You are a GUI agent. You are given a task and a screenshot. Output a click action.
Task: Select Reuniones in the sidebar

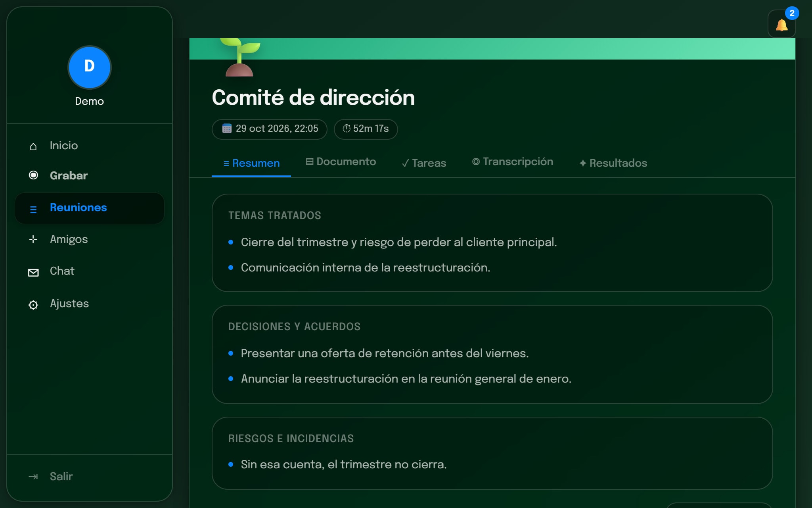(90, 208)
